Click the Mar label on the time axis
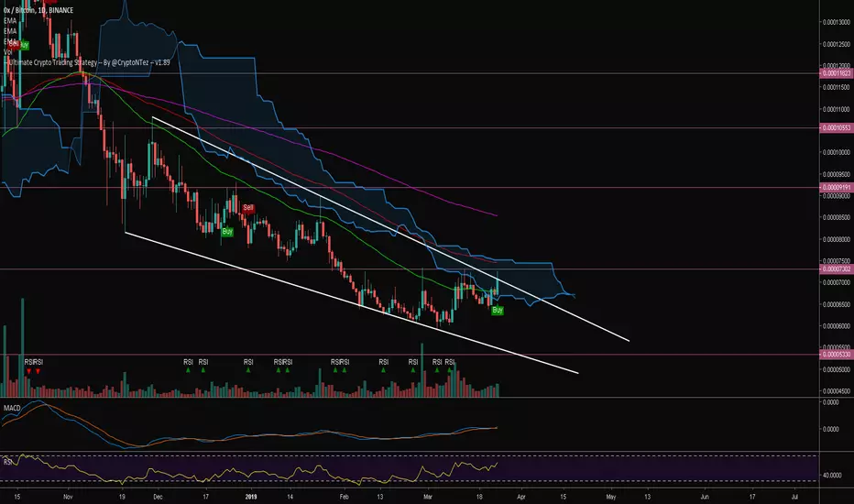 428,497
